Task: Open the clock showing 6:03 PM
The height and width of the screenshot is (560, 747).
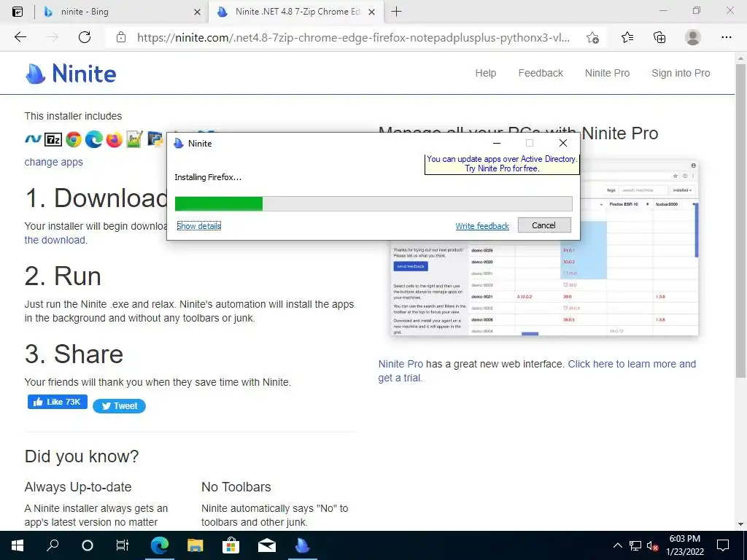Action: (684, 545)
